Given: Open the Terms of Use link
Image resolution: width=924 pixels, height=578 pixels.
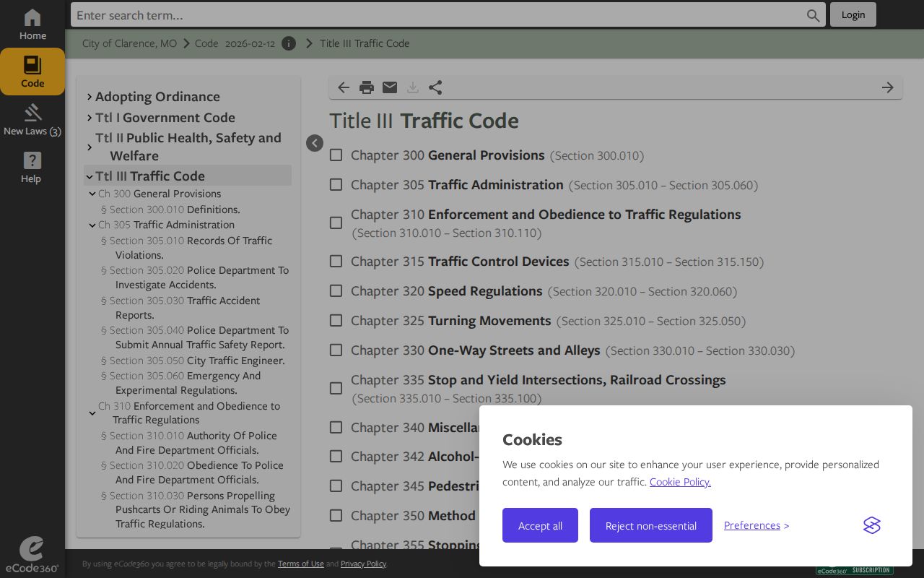Looking at the screenshot, I should click(x=301, y=564).
